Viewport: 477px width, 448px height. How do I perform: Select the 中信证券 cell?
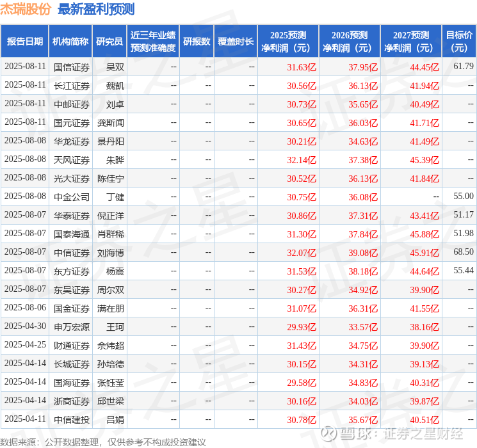coord(72,253)
